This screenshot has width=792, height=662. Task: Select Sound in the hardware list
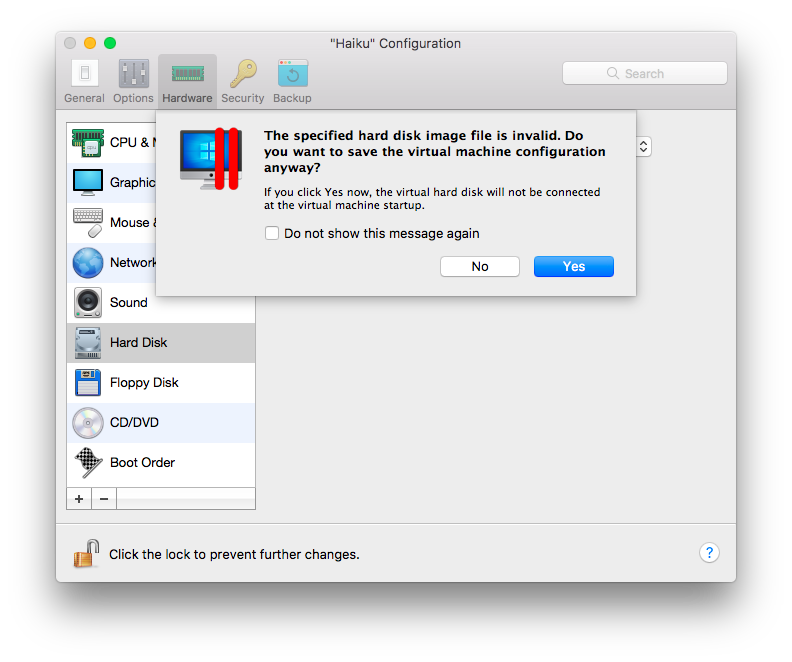coord(128,302)
